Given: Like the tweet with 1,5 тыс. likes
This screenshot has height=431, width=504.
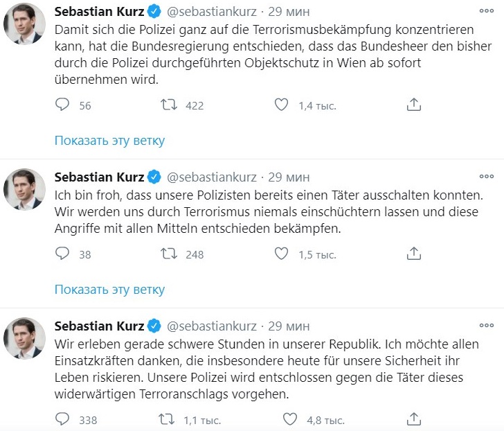Looking at the screenshot, I should tap(281, 254).
